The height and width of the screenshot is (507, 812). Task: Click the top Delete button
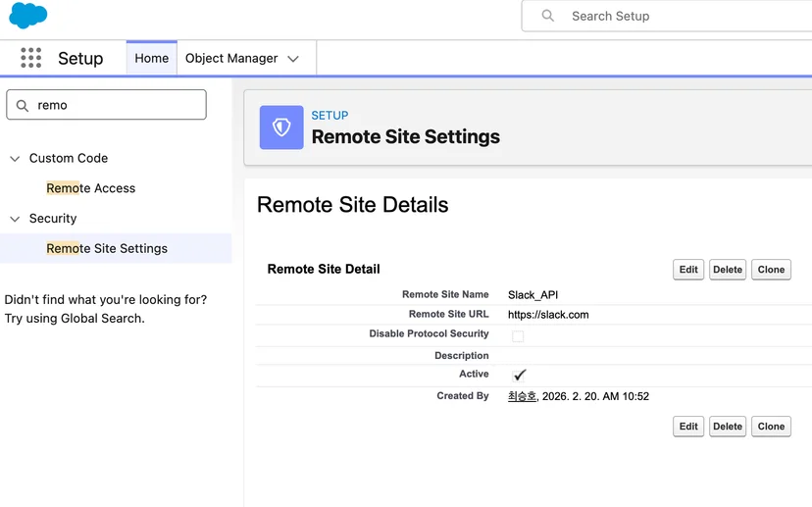[x=727, y=270]
